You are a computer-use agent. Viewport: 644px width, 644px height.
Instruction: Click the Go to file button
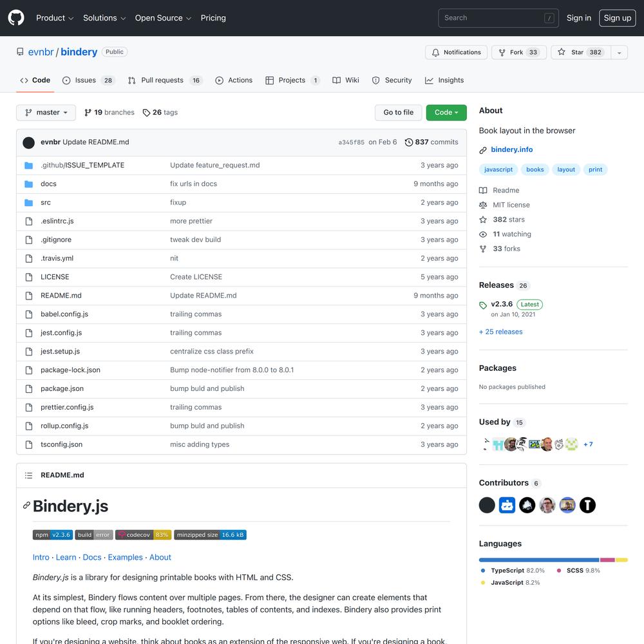click(399, 113)
